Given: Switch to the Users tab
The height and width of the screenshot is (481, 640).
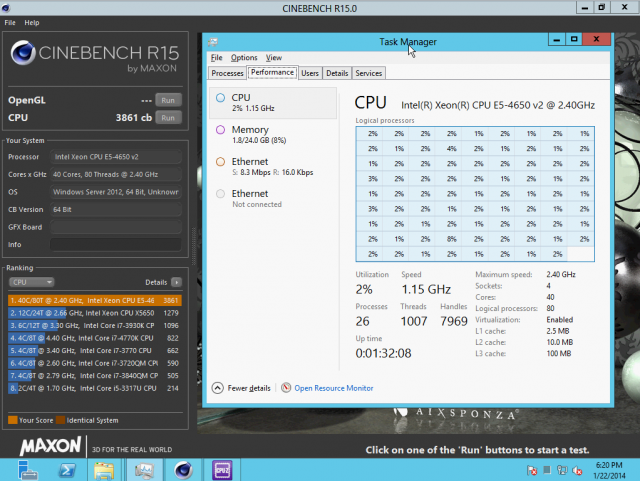Looking at the screenshot, I should (310, 73).
